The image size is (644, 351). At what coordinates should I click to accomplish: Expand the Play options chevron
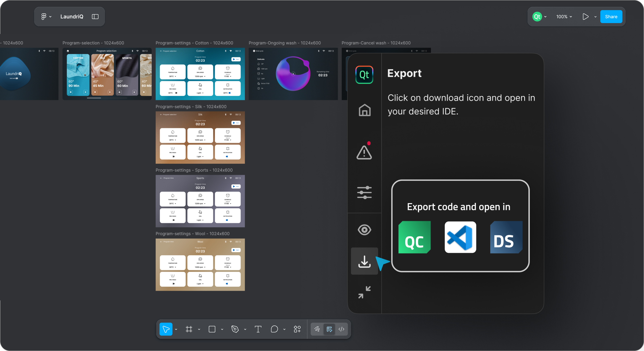point(595,17)
